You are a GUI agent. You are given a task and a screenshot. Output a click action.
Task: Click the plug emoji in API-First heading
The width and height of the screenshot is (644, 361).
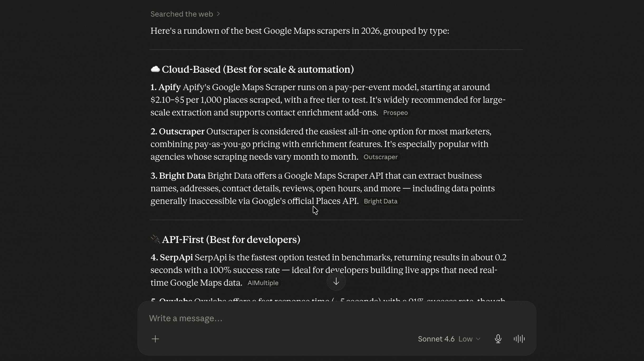click(x=155, y=240)
